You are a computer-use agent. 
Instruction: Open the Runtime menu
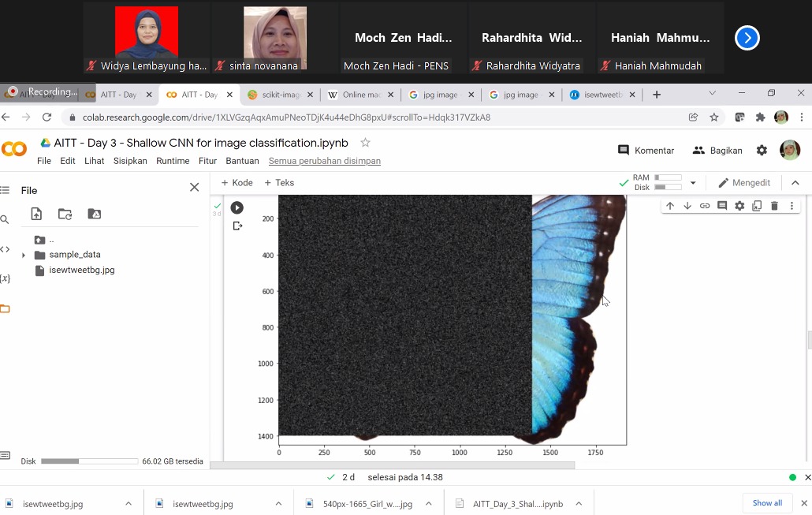(x=173, y=161)
